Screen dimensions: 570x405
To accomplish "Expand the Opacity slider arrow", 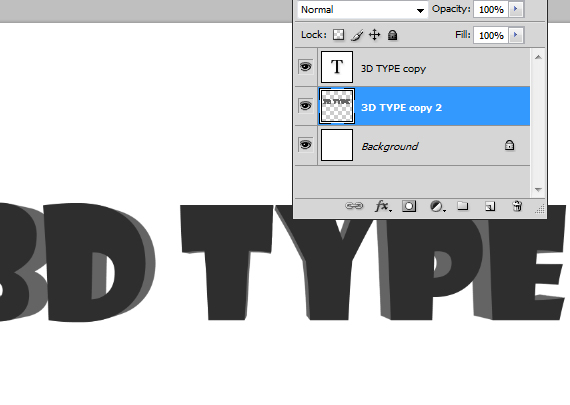I will pyautogui.click(x=515, y=9).
